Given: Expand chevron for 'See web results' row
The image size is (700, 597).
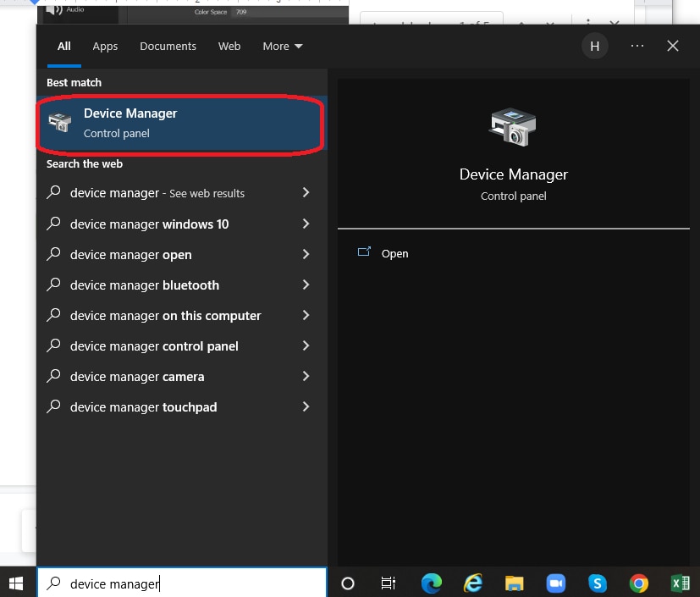Looking at the screenshot, I should click(x=306, y=192).
